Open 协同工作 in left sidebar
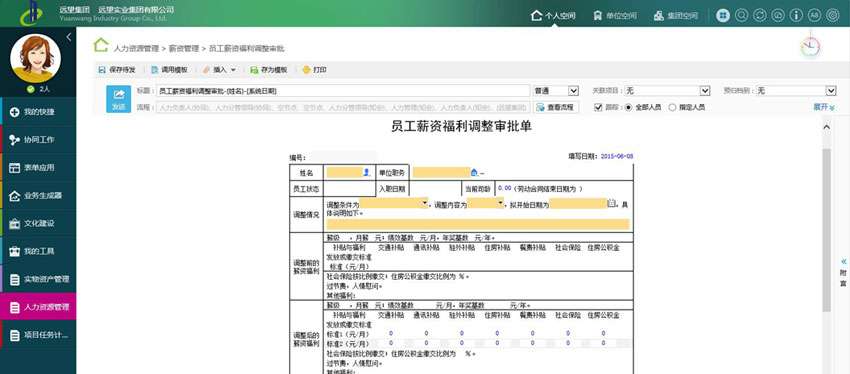850x374 pixels. (x=38, y=140)
